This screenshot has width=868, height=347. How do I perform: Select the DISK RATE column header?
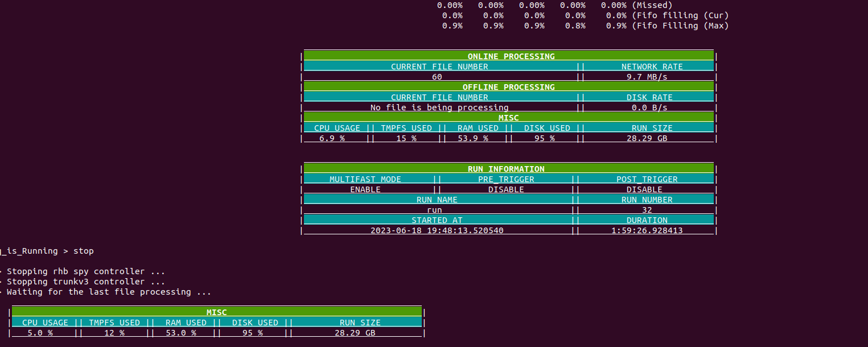649,97
